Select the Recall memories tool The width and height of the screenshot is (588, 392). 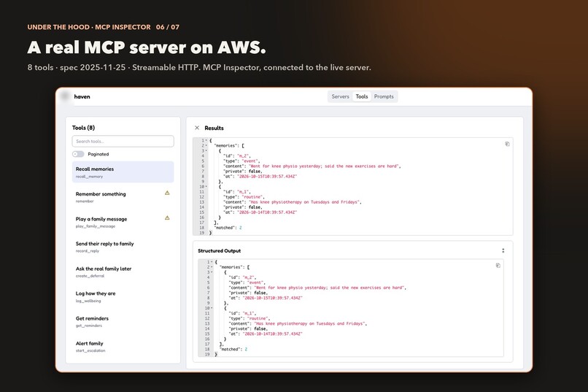tap(123, 172)
